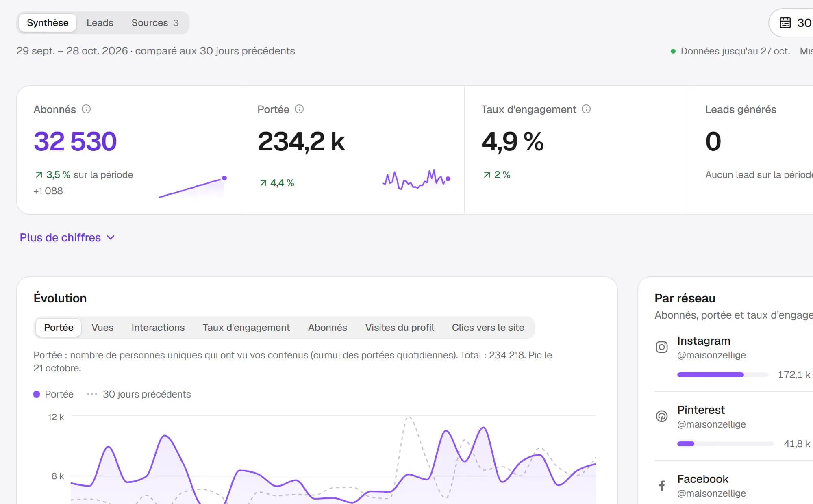Viewport: 813px width, 504px height.
Task: Click the Instagram logo icon
Action: tap(662, 347)
